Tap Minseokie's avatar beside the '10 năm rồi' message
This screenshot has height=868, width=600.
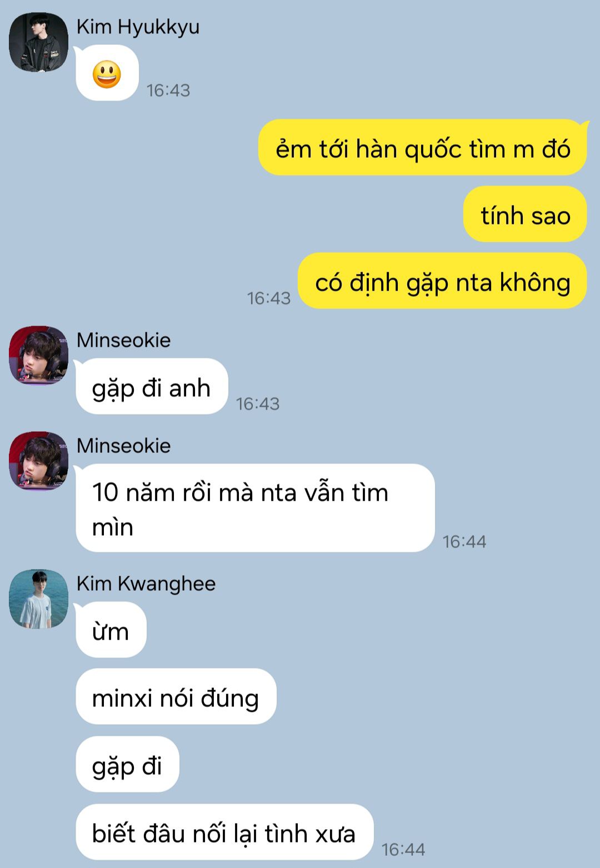pyautogui.click(x=38, y=461)
